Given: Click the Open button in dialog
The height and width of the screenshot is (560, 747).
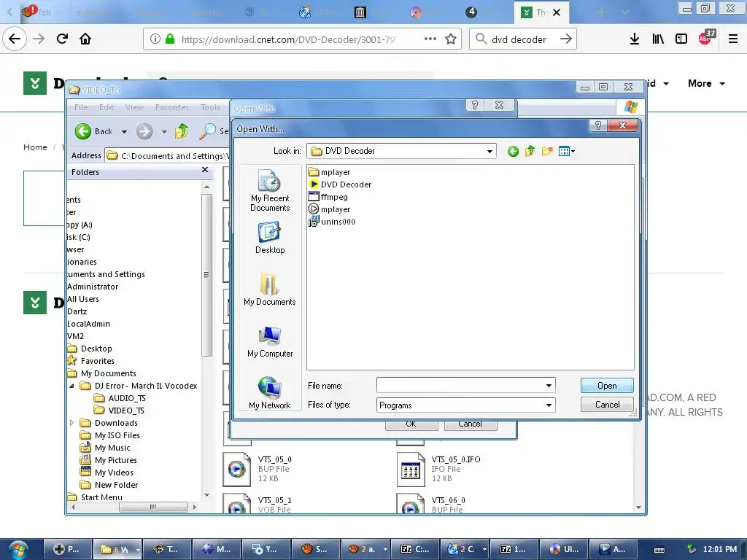Looking at the screenshot, I should [x=607, y=386].
